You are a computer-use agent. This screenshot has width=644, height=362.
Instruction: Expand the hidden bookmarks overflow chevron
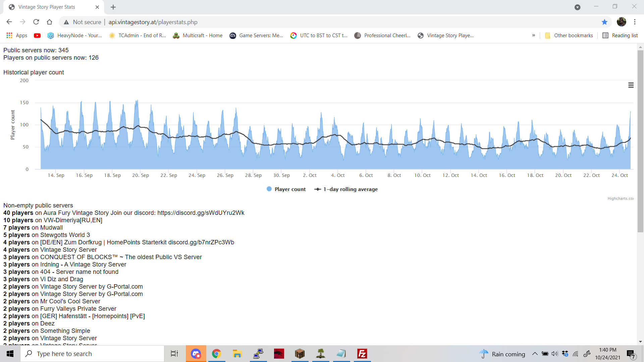(533, 36)
